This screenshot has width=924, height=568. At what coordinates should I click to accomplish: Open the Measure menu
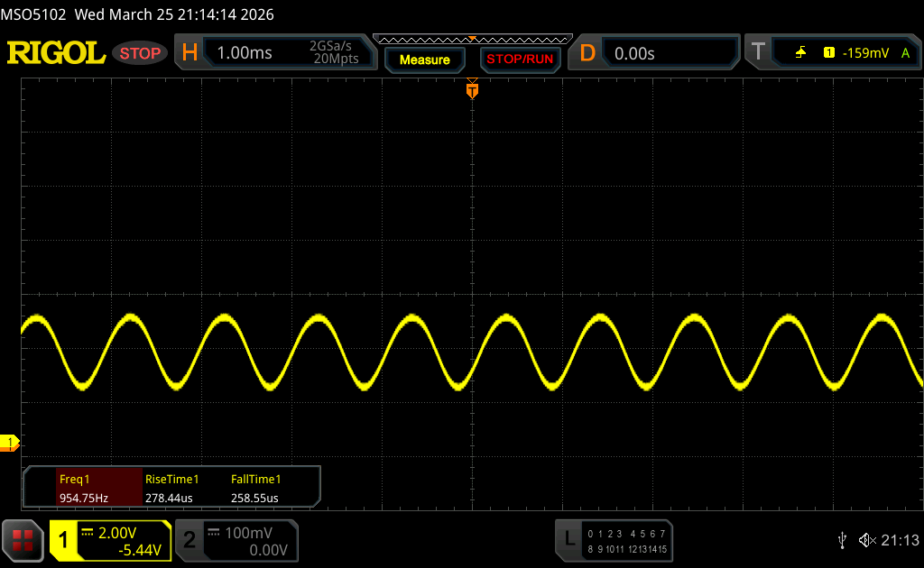[x=424, y=60]
